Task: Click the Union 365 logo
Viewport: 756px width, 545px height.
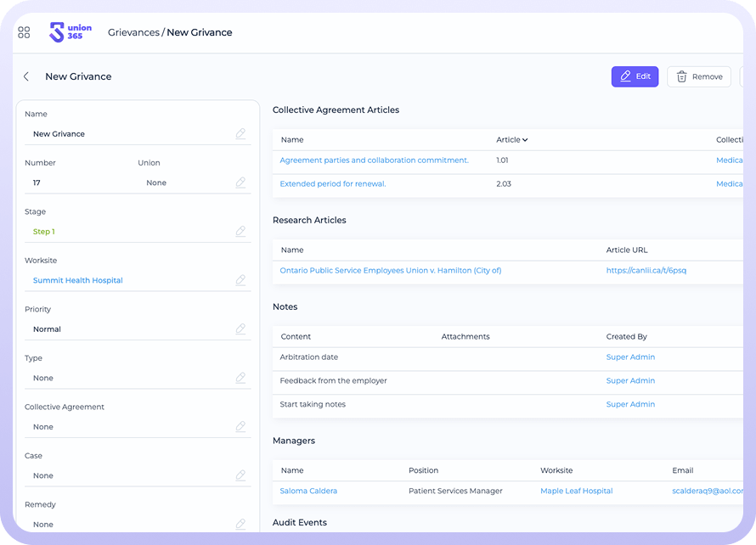Action: 71,32
